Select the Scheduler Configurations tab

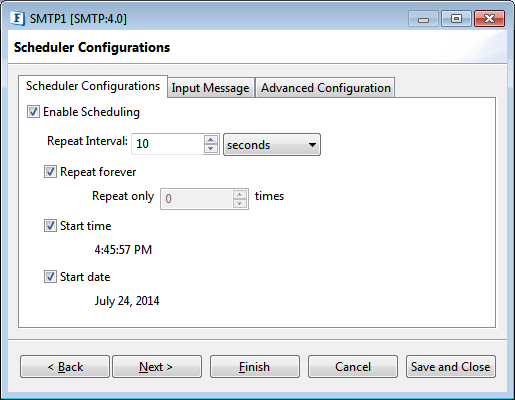point(93,86)
